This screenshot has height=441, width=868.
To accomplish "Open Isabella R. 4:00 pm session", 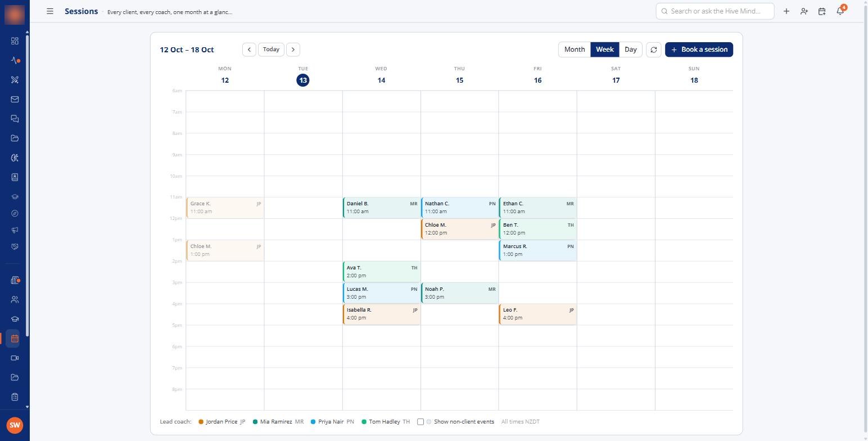I will (382, 314).
